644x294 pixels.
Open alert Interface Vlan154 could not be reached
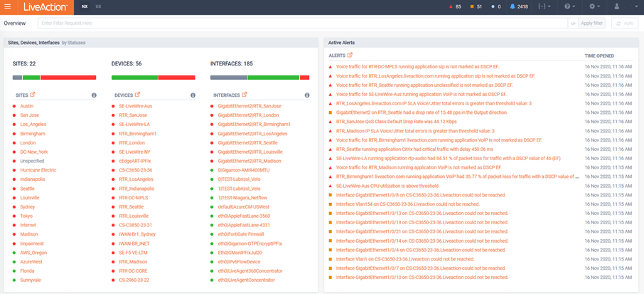[x=408, y=204]
